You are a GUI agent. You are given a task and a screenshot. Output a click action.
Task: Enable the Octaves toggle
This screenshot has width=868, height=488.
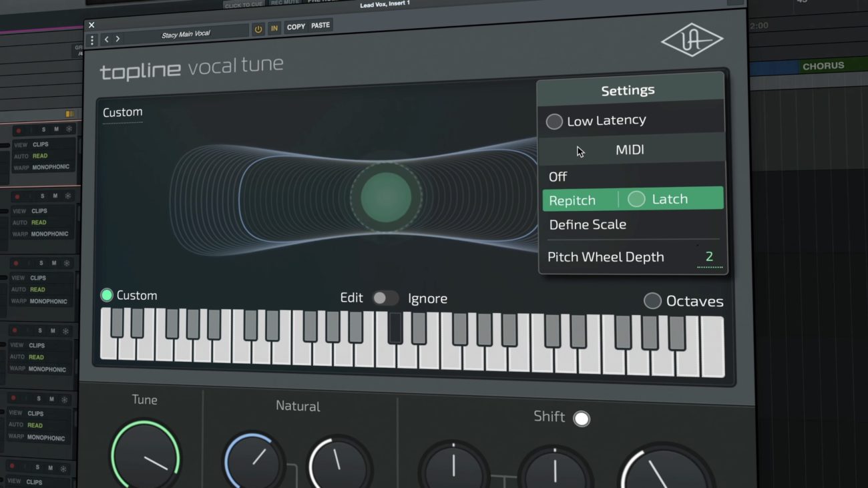(652, 301)
